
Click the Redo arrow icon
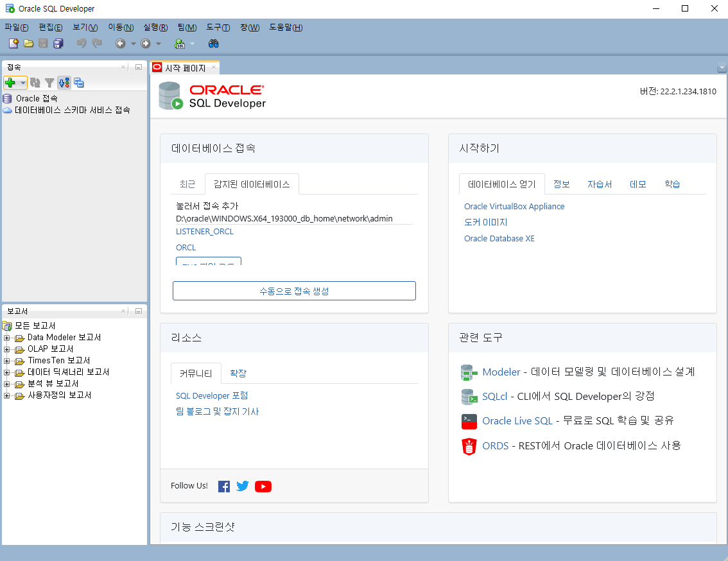coord(96,43)
